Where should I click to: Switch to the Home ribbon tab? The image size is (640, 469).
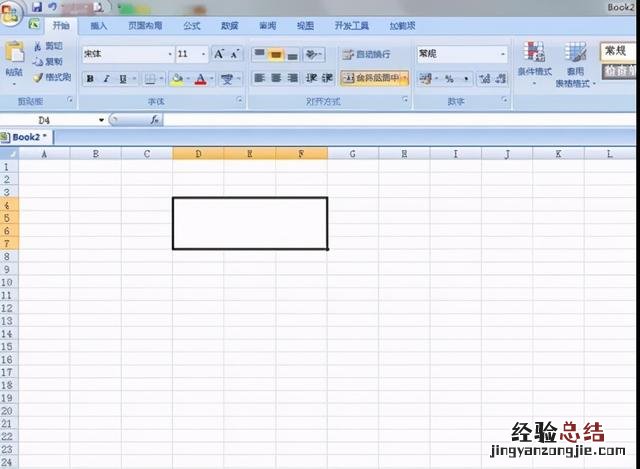click(61, 26)
